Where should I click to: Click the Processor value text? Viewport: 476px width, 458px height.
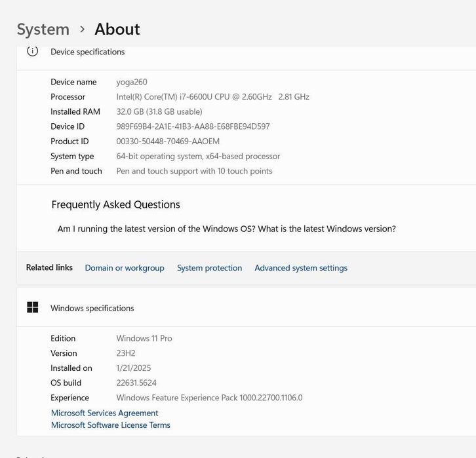(x=212, y=97)
